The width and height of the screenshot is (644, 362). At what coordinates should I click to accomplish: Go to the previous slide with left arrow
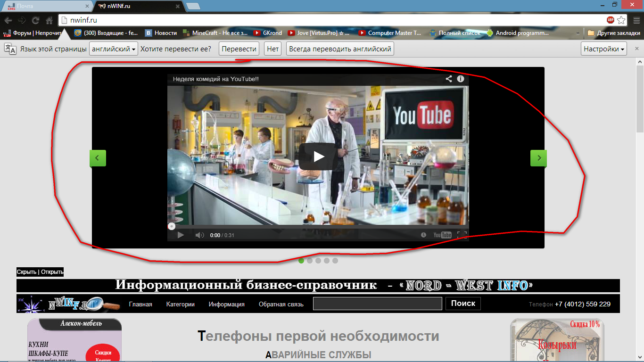(98, 158)
